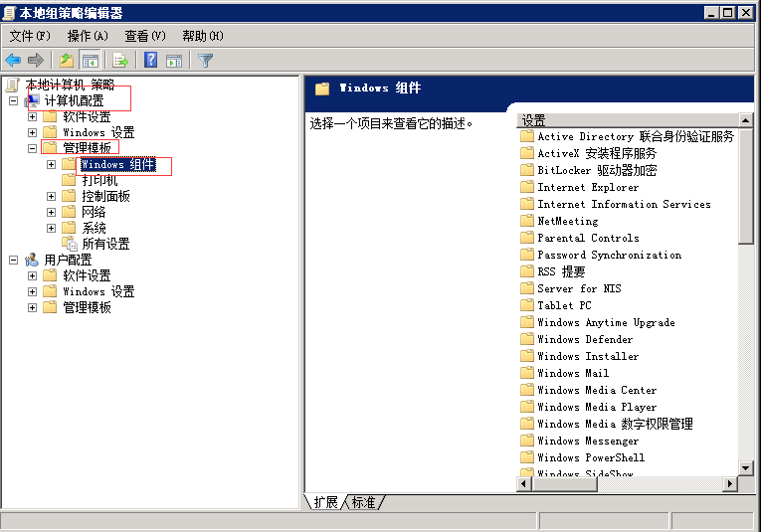Expand the 用户配置 管理模板 node

[x=32, y=307]
